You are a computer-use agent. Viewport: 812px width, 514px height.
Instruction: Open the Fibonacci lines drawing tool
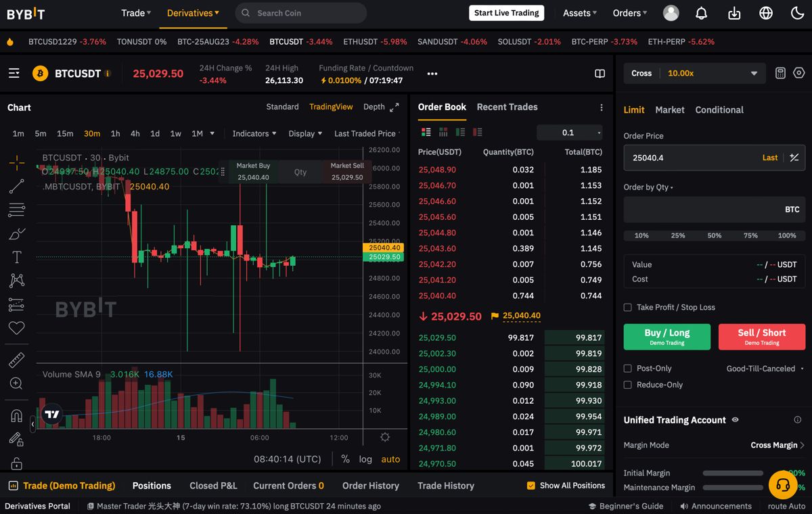click(17, 210)
